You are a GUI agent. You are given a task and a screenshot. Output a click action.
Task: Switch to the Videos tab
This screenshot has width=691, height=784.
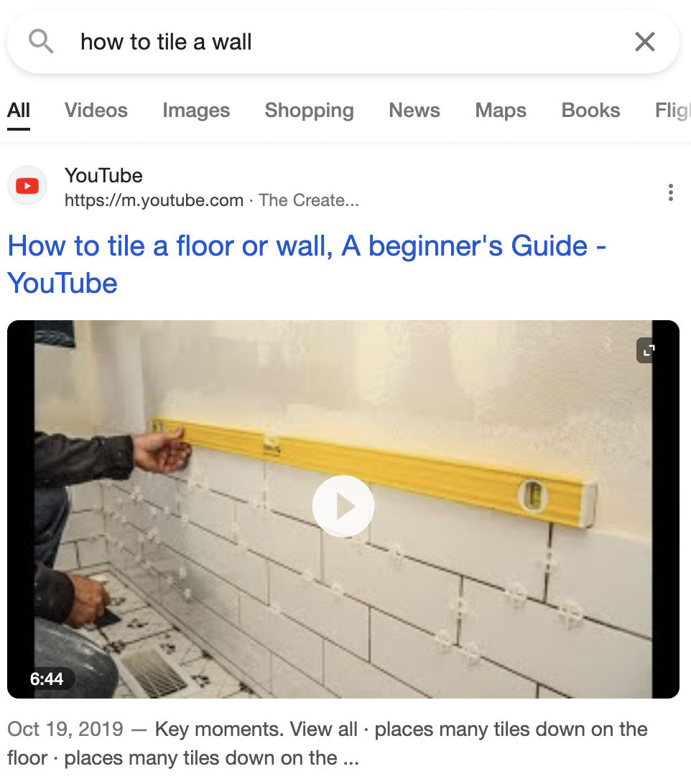pyautogui.click(x=96, y=111)
